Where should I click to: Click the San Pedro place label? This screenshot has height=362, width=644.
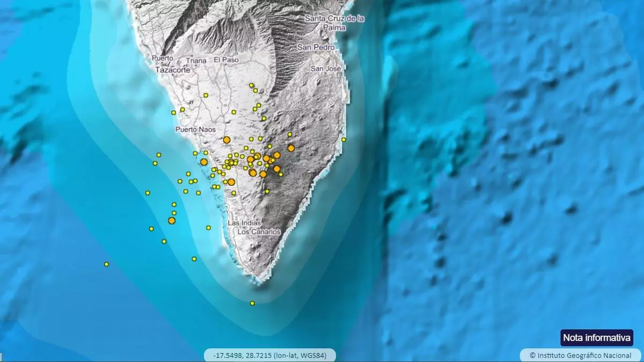point(316,47)
